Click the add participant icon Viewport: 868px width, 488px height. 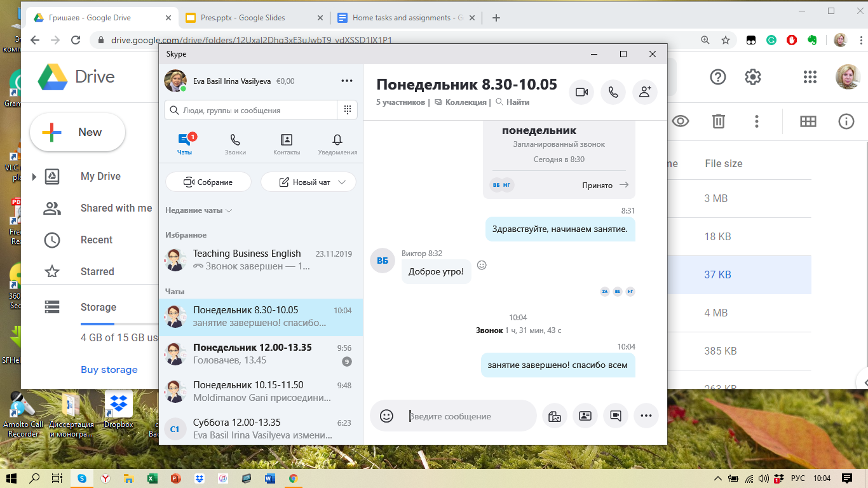[644, 92]
